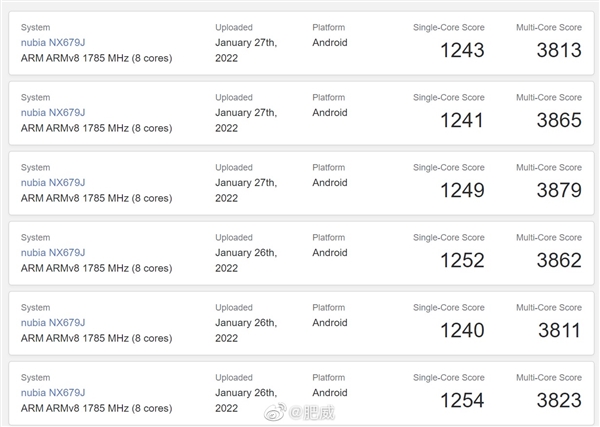
Task: Click the multi-core score 3811
Action: pyautogui.click(x=559, y=331)
